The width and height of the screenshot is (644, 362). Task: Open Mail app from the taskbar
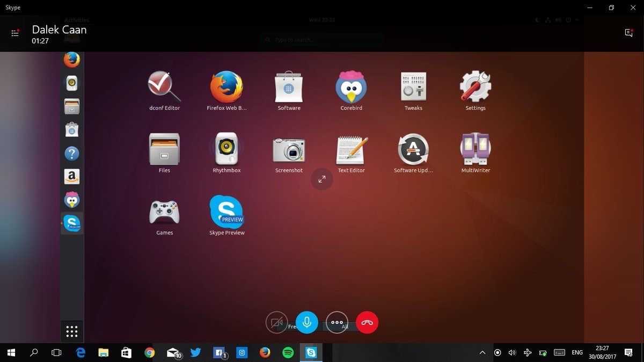[x=173, y=353]
